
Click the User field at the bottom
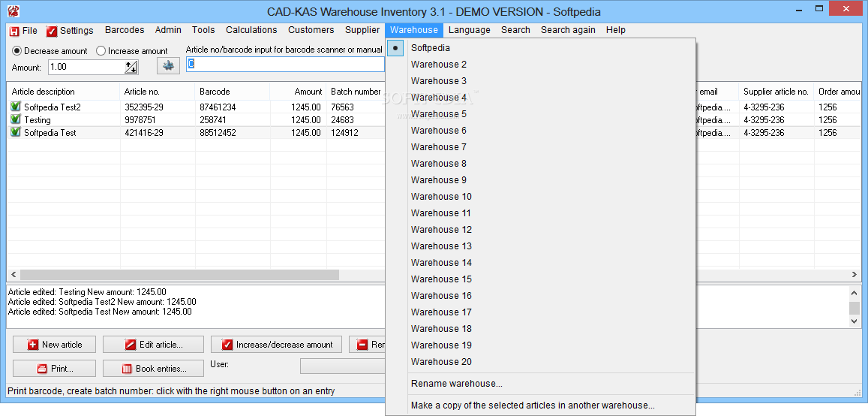click(x=343, y=366)
